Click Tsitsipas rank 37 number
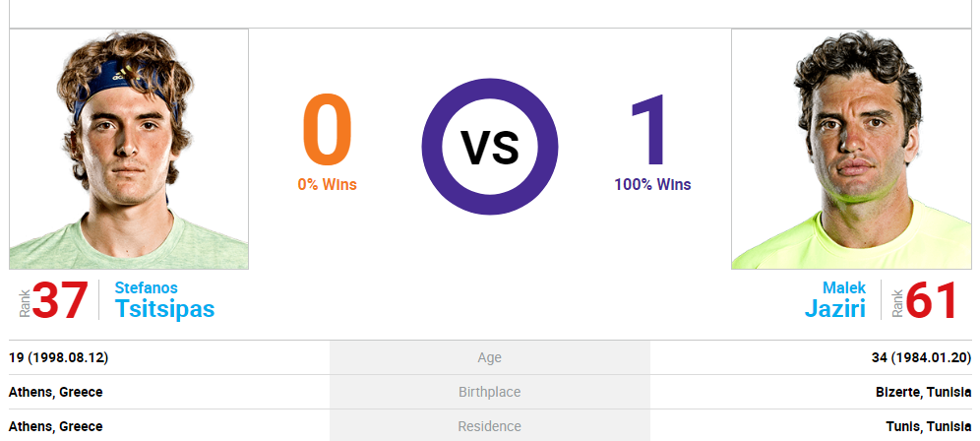Image resolution: width=980 pixels, height=441 pixels. (60, 300)
